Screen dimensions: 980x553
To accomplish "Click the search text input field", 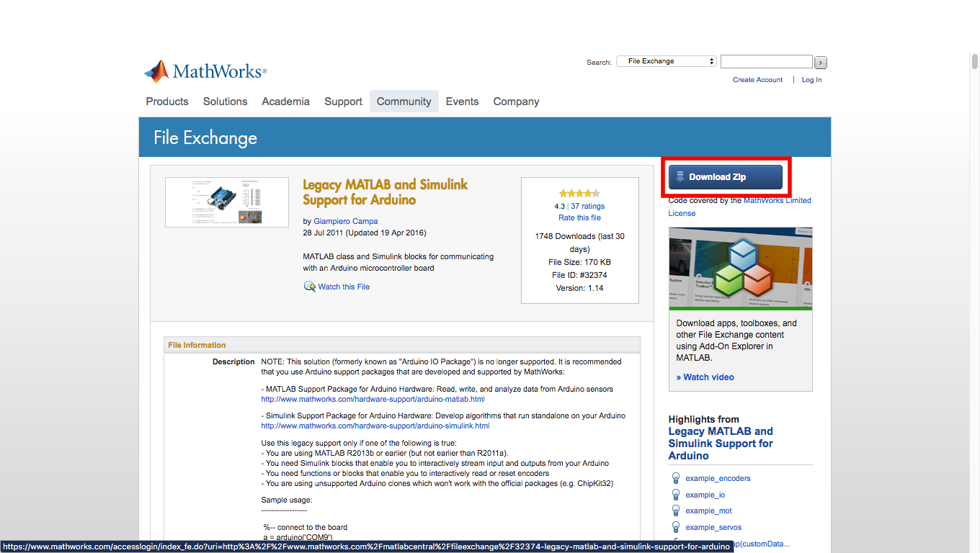I will [767, 62].
